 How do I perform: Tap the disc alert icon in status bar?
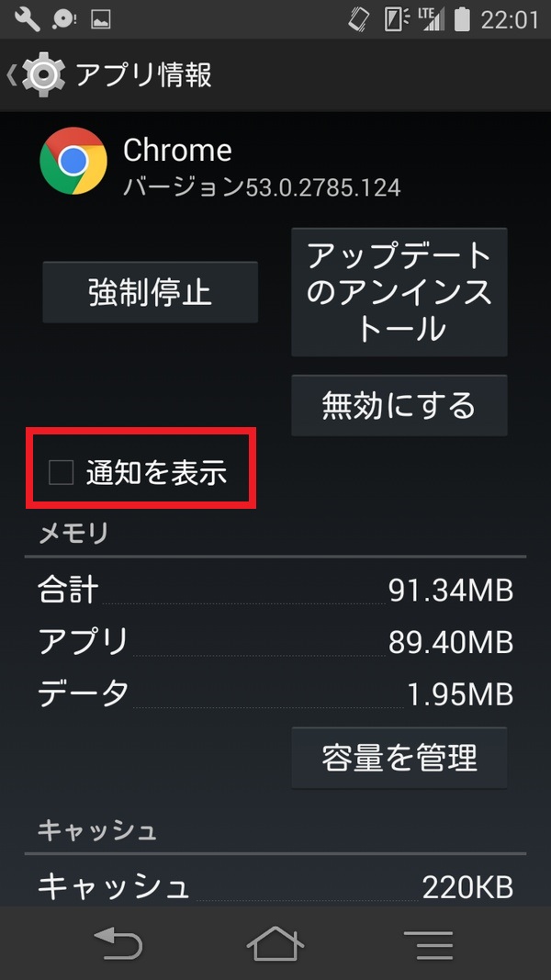[x=64, y=20]
